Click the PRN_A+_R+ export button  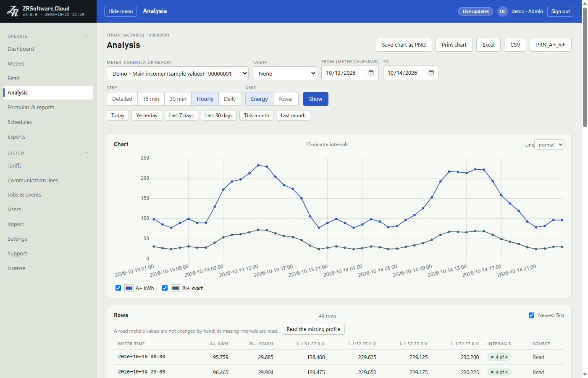551,45
